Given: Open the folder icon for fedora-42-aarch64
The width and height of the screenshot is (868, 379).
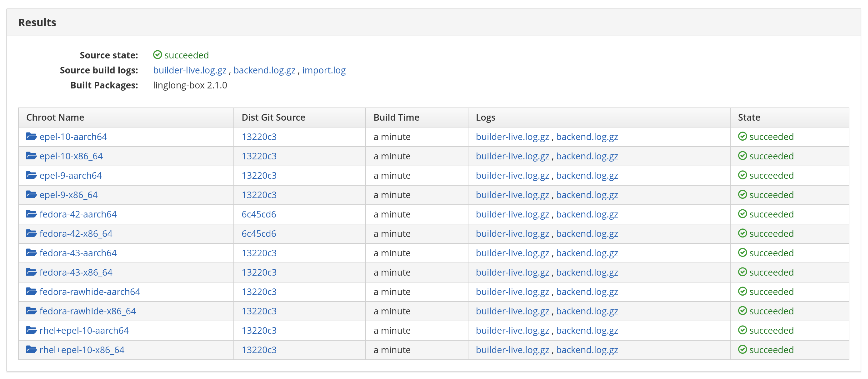Looking at the screenshot, I should click(31, 214).
